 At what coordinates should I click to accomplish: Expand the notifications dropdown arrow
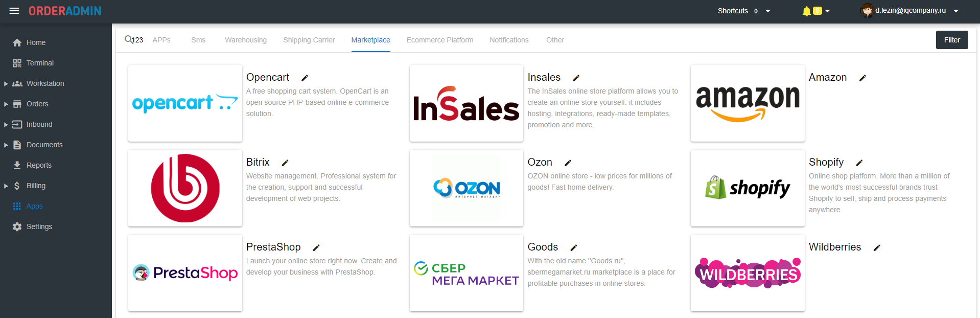click(x=827, y=11)
